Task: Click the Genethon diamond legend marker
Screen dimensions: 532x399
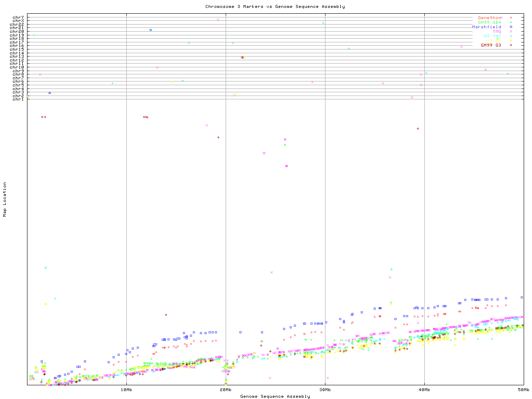Action: [511, 18]
